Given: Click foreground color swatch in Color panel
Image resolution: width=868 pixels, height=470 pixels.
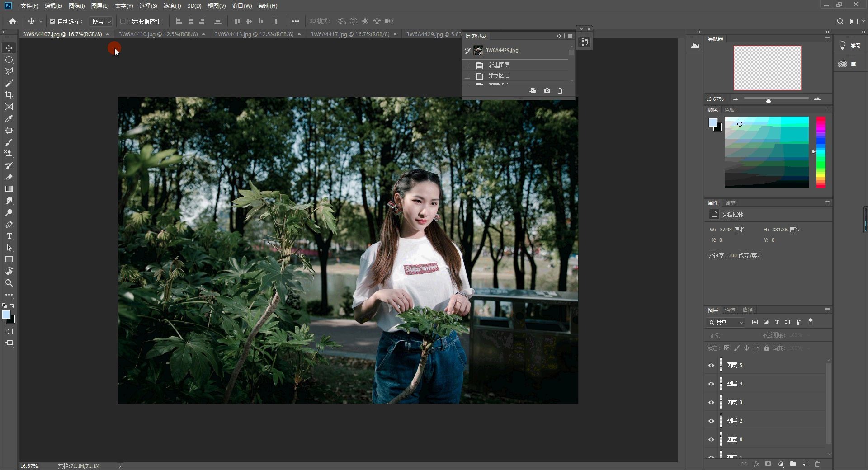Looking at the screenshot, I should click(712, 122).
